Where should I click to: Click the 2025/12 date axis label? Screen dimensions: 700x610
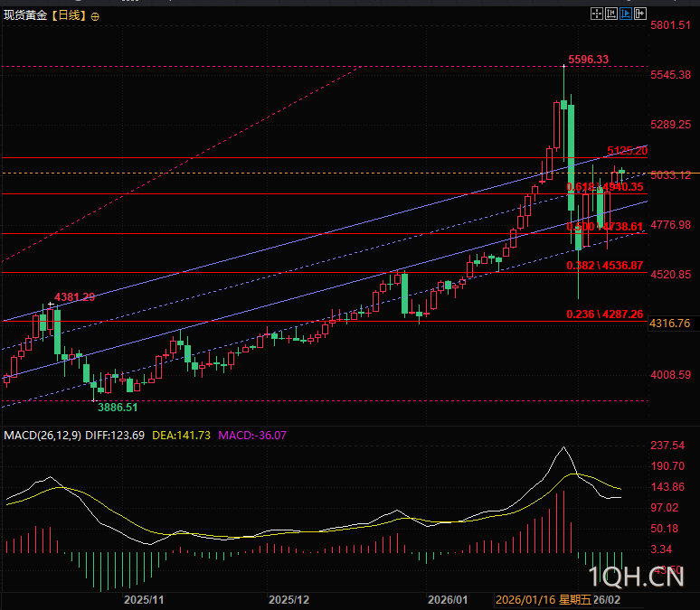pyautogui.click(x=289, y=600)
